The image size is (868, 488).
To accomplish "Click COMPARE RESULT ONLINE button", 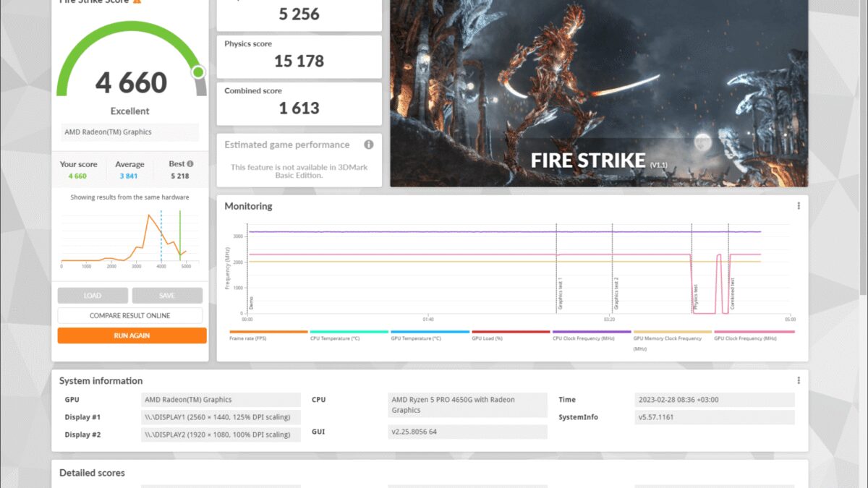I will pos(130,316).
